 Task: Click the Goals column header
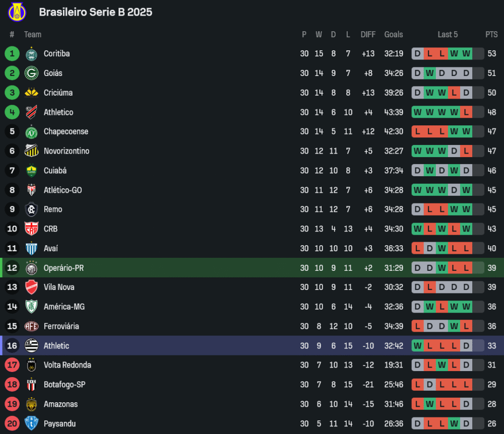click(x=394, y=35)
